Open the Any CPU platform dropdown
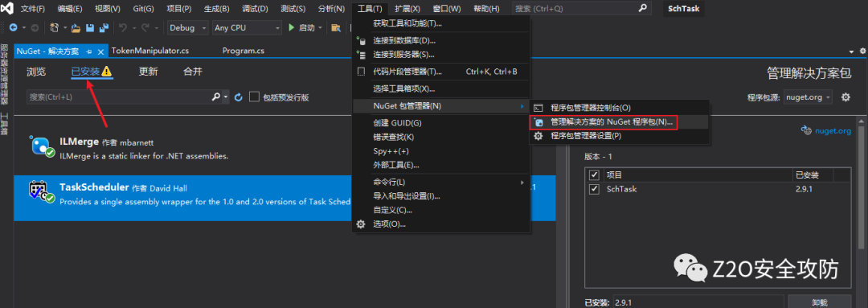The image size is (868, 308). (x=247, y=27)
